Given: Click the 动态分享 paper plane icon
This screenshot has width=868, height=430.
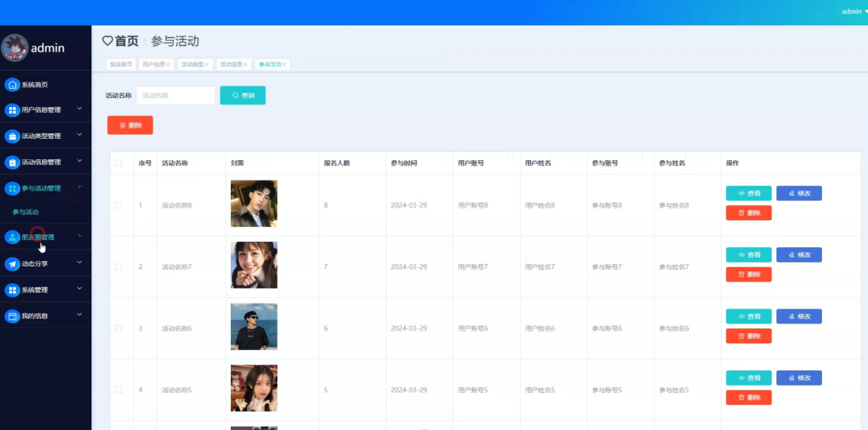Looking at the screenshot, I should point(12,263).
